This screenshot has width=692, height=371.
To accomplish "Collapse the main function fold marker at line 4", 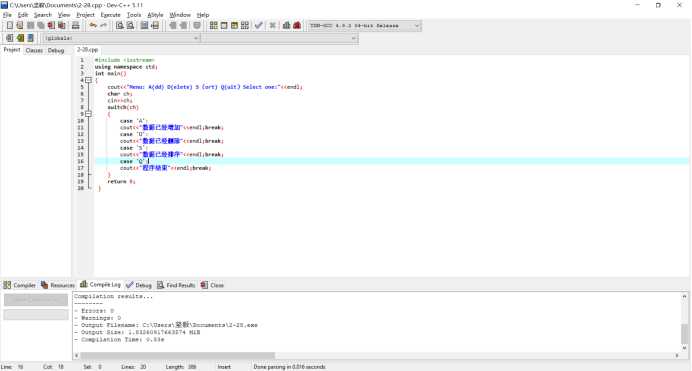I will click(88, 80).
